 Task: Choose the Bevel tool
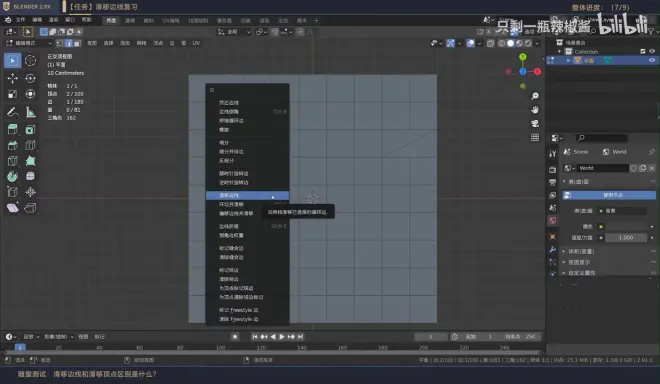pyautogui.click(x=13, y=146)
